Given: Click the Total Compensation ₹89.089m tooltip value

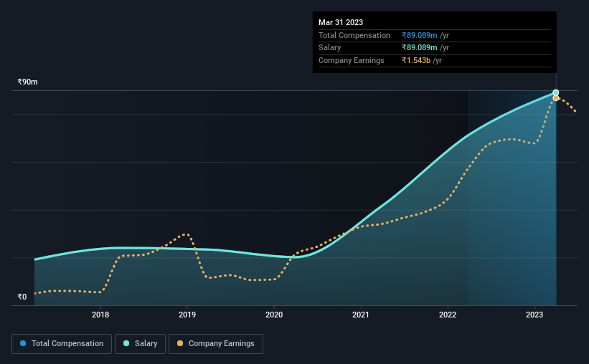Looking at the screenshot, I should 419,35.
